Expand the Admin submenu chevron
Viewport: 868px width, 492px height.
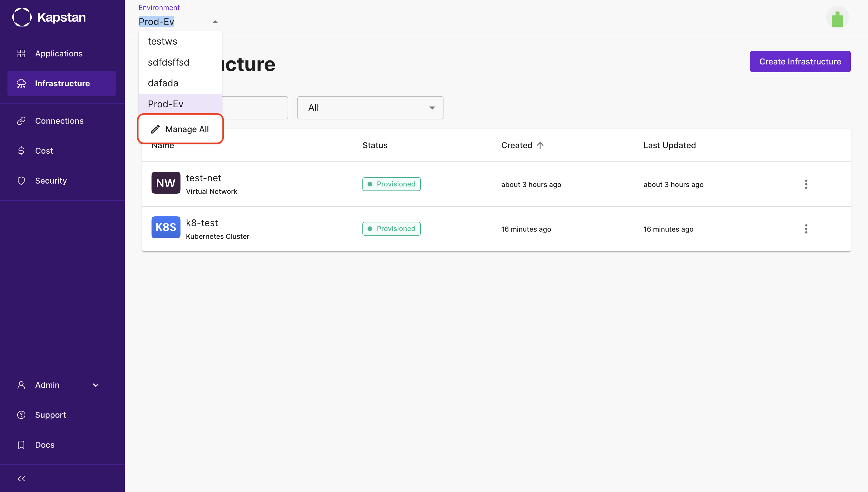pyautogui.click(x=96, y=385)
